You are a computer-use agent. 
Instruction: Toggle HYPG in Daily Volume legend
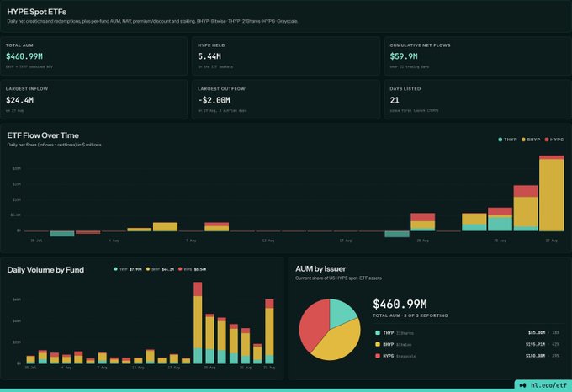tap(193, 269)
